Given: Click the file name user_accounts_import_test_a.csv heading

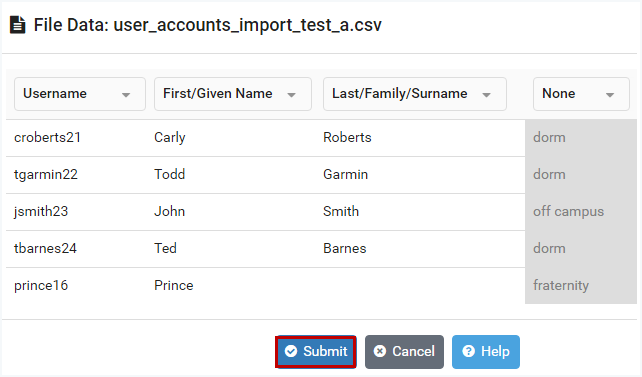Looking at the screenshot, I should pyautogui.click(x=248, y=25).
